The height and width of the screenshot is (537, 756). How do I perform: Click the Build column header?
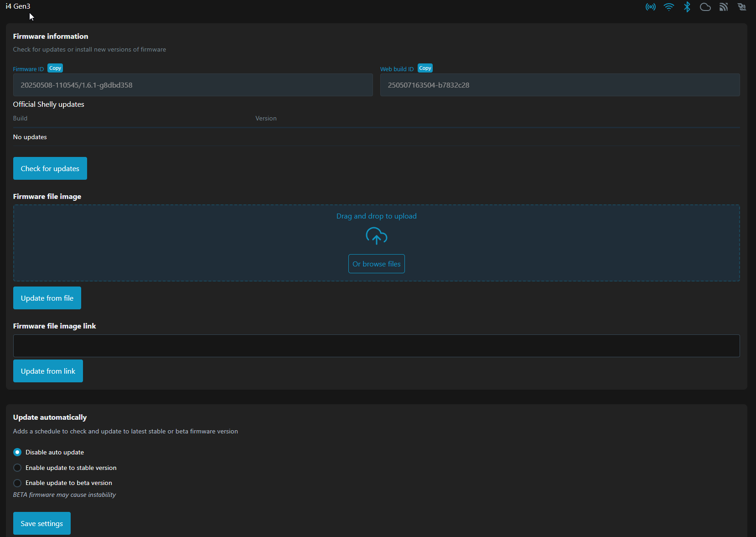point(20,118)
